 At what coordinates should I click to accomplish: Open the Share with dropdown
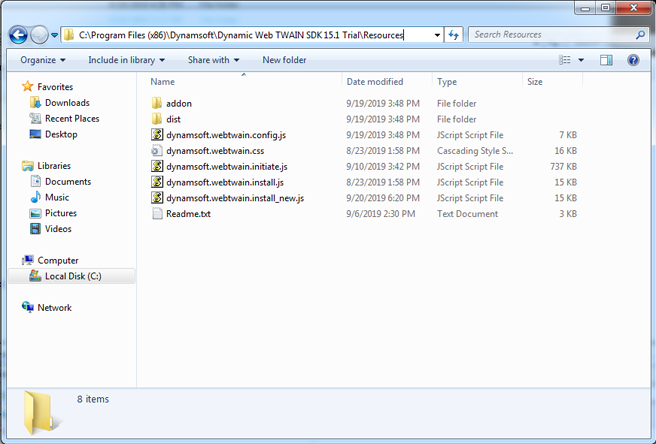coord(212,60)
